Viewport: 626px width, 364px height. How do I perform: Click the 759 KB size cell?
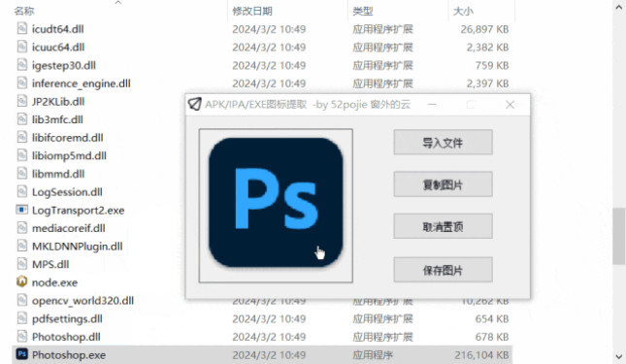coord(492,65)
